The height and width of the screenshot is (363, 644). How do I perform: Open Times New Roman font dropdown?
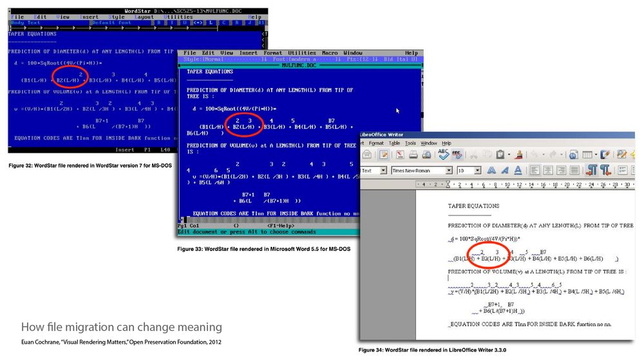[x=449, y=171]
